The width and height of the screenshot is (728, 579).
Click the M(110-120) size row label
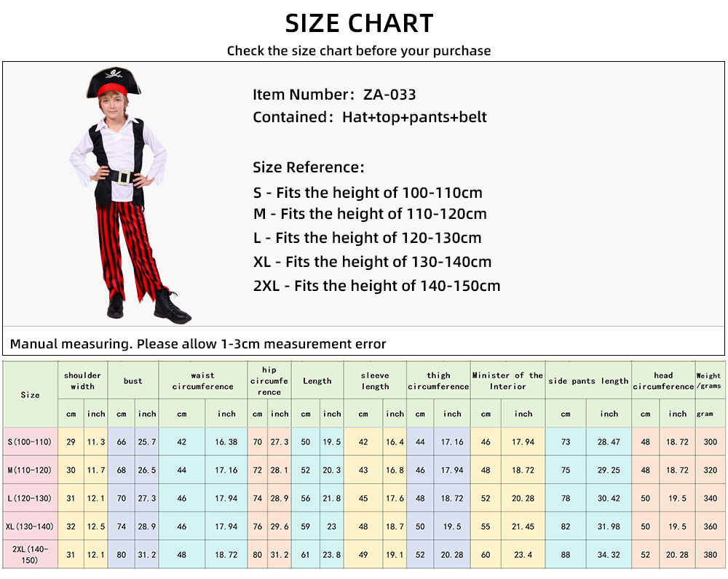[30, 470]
